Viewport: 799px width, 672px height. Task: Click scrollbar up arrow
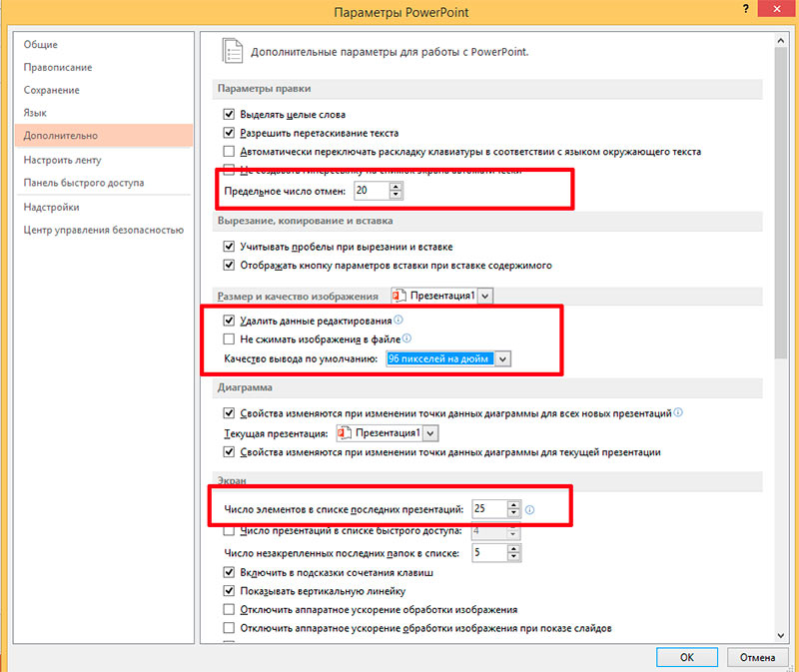pos(781,40)
